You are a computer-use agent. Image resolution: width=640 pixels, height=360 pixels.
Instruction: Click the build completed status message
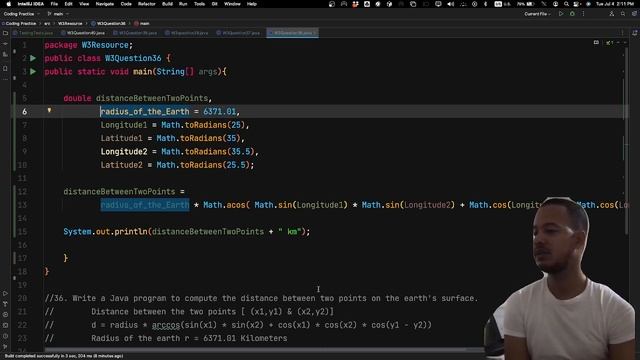(x=64, y=356)
